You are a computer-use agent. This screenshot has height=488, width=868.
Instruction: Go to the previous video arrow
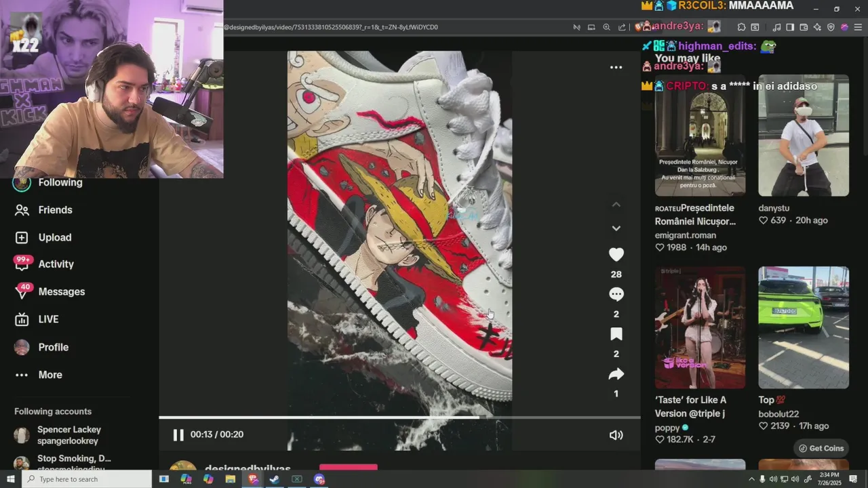pos(616,204)
